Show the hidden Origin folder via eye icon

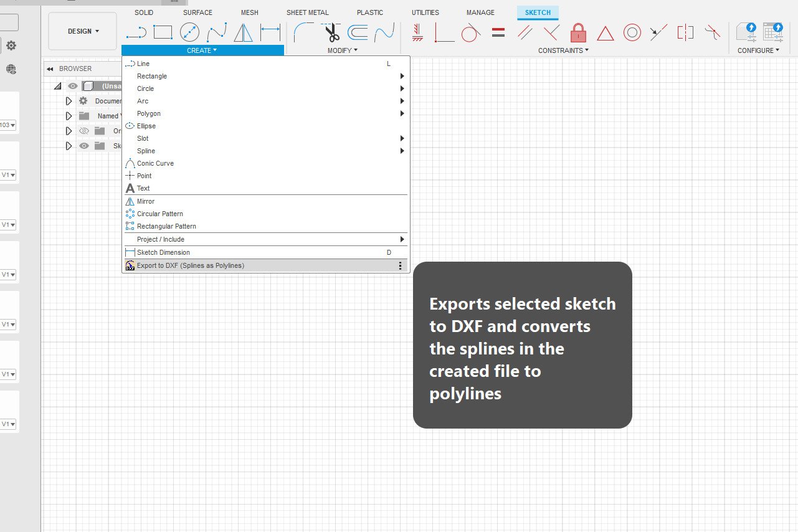click(x=84, y=131)
